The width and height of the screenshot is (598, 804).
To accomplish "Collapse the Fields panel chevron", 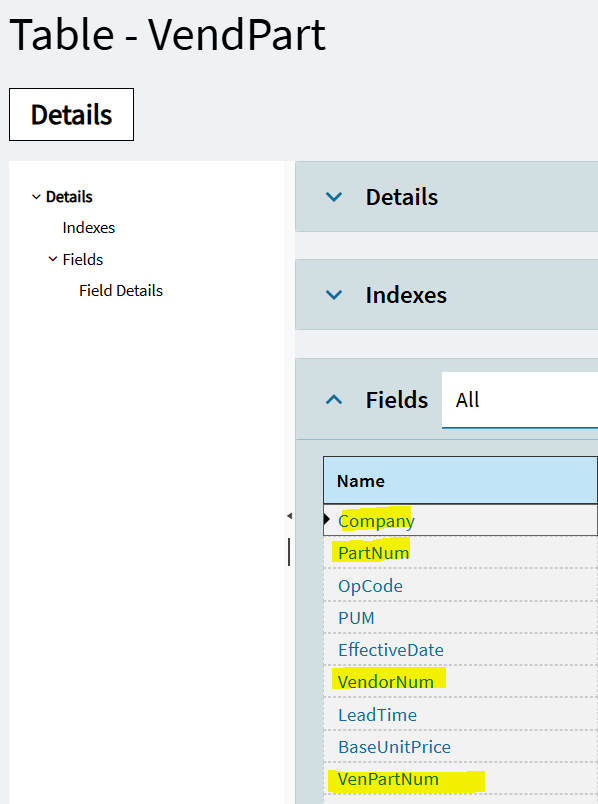I will [334, 399].
